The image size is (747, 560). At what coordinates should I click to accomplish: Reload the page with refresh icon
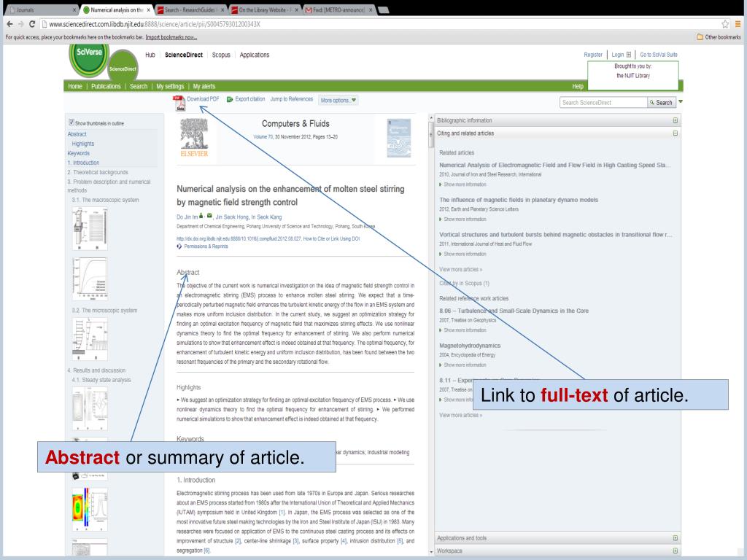click(32, 24)
